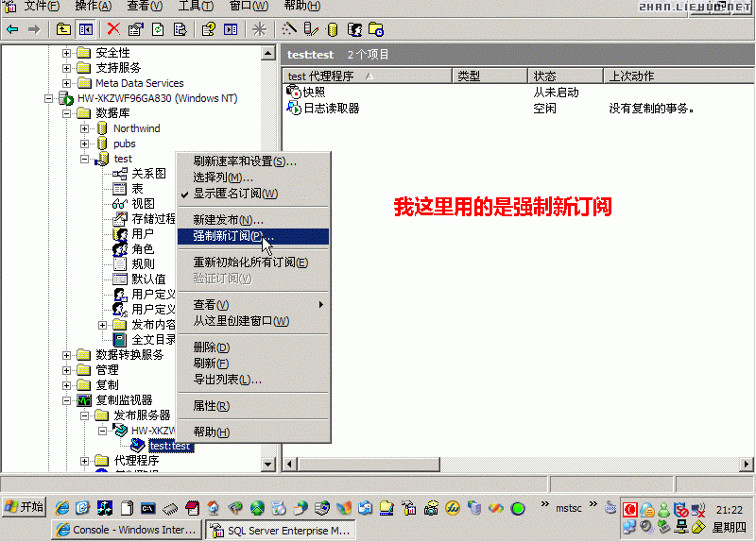Click the New job folder toolbar icon
Viewport: 756px width, 542px height.
coord(375,30)
